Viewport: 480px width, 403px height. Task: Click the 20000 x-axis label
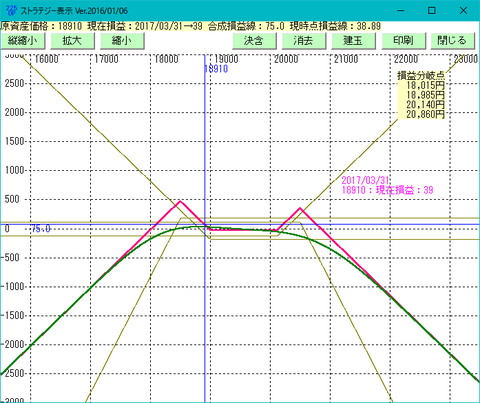point(286,59)
